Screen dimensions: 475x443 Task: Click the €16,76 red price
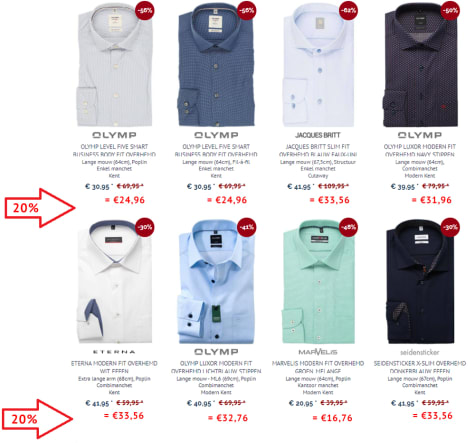tap(333, 418)
